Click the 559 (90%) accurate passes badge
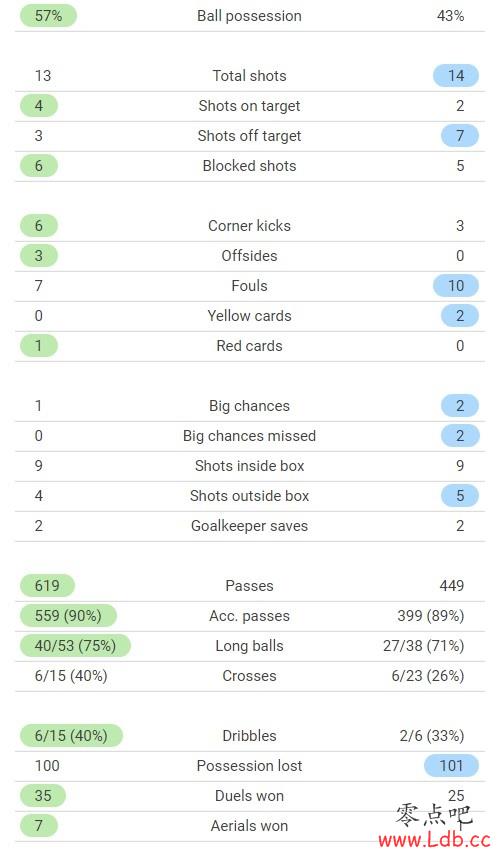 point(68,616)
